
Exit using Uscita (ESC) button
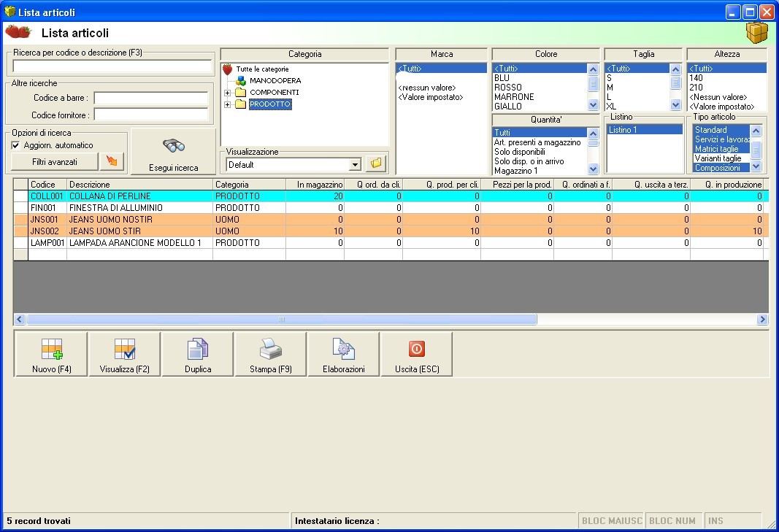[416, 355]
